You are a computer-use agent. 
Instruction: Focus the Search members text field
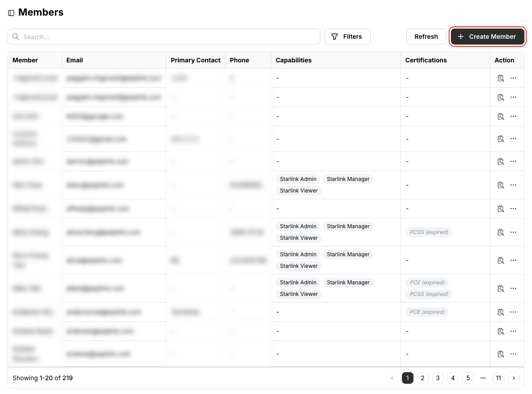164,37
